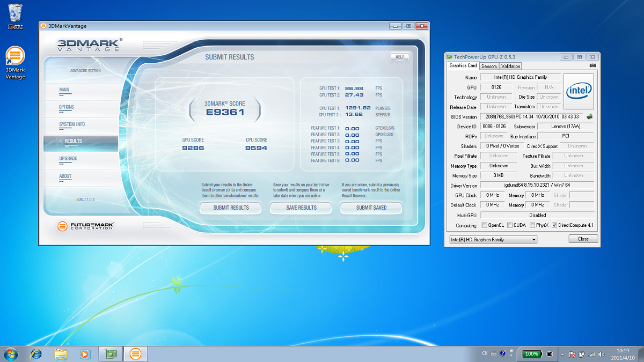
Task: Open Windows Explorer folder on taskbar
Action: point(61,353)
